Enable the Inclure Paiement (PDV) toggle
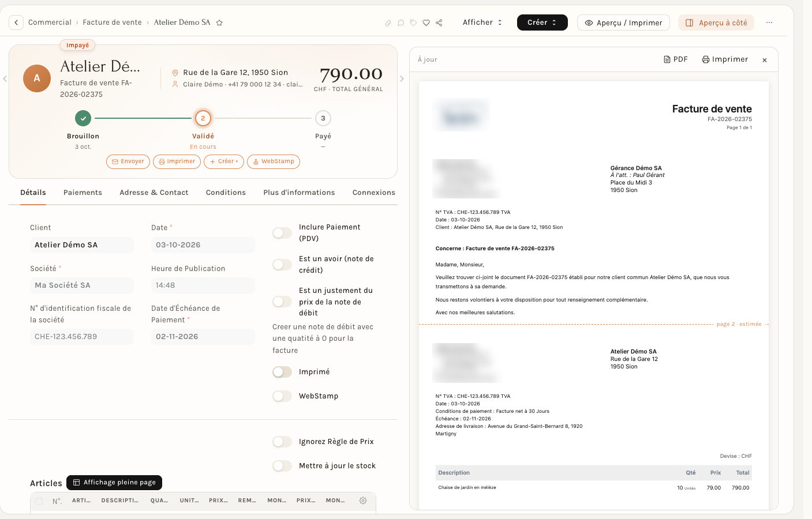Screen dimensions: 812x519 point(282,233)
